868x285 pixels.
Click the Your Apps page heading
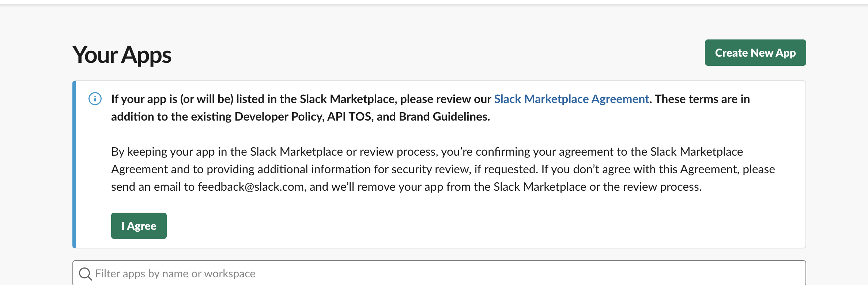(x=122, y=55)
